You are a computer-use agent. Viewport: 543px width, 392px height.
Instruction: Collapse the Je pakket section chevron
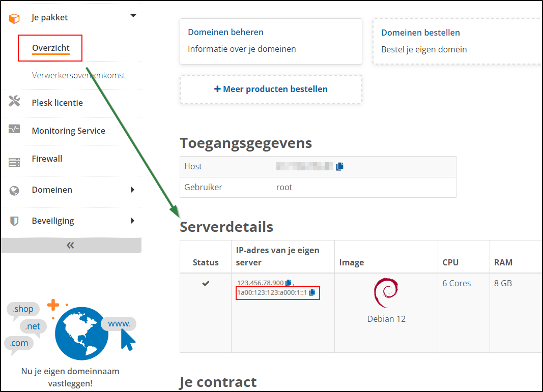[x=133, y=16]
